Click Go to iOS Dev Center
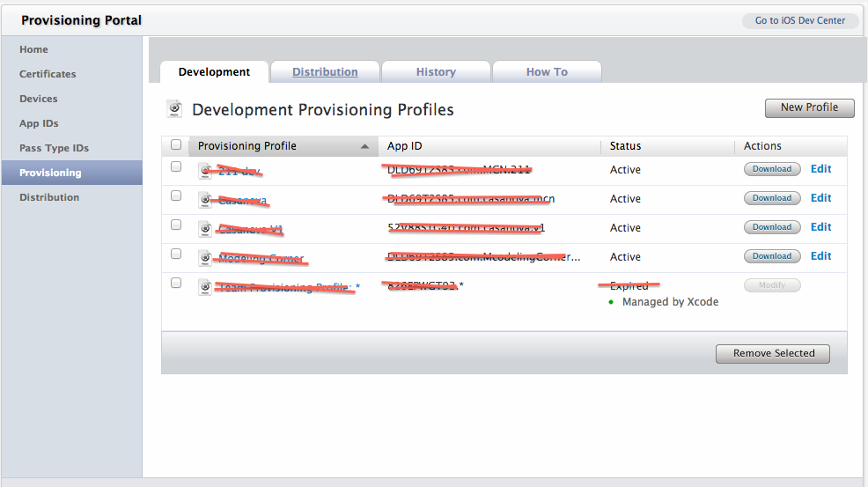This screenshot has width=868, height=487. click(800, 20)
